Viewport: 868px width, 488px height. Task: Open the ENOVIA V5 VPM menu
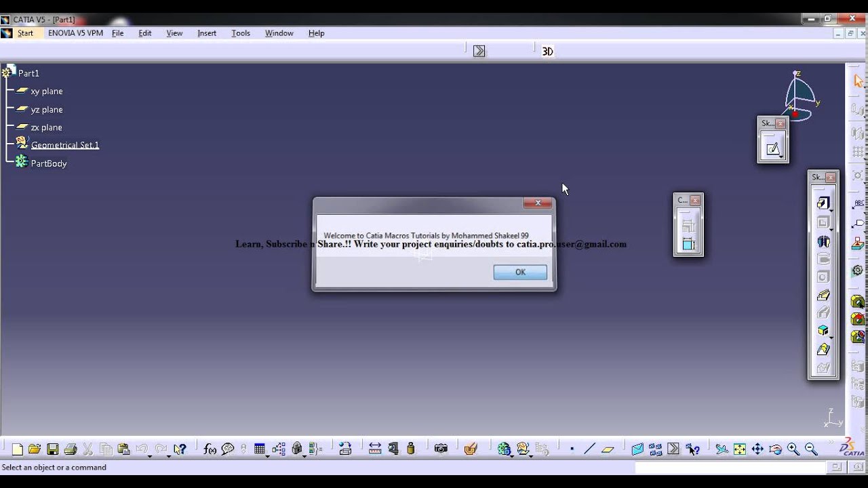coord(75,33)
